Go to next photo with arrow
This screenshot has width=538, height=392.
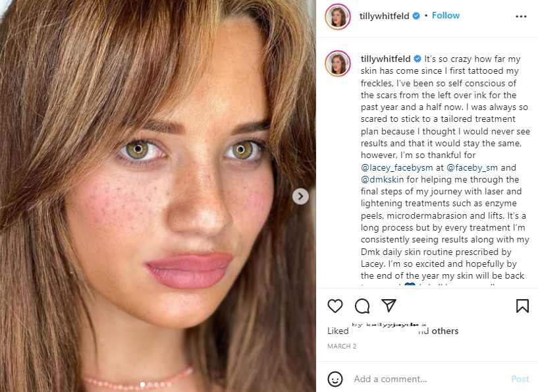tap(300, 196)
